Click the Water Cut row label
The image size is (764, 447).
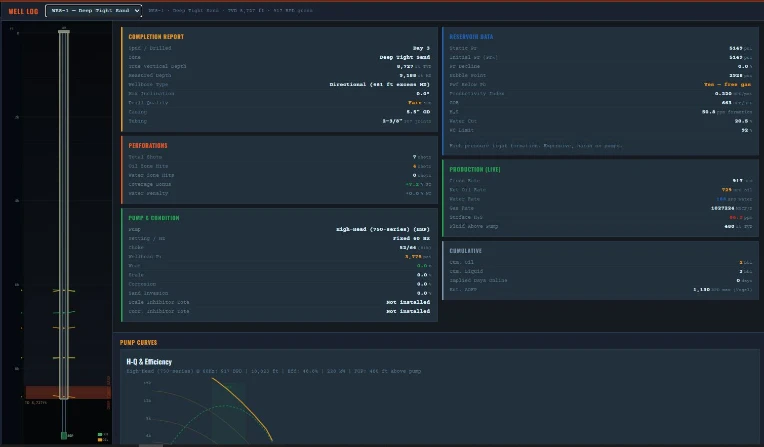(463, 121)
